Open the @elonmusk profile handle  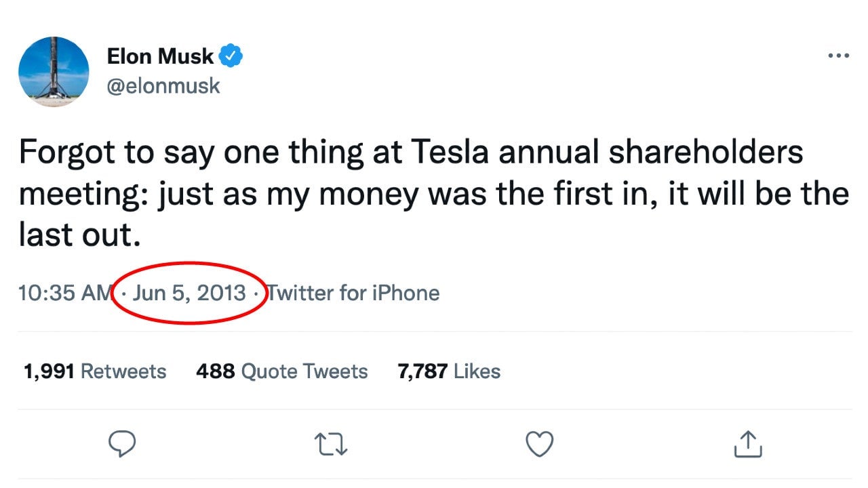(x=163, y=85)
